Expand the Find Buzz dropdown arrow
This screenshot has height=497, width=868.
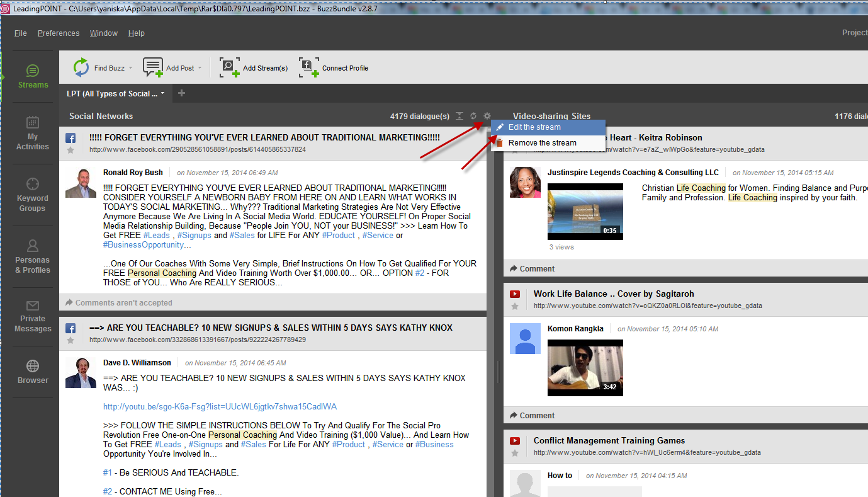tap(130, 68)
